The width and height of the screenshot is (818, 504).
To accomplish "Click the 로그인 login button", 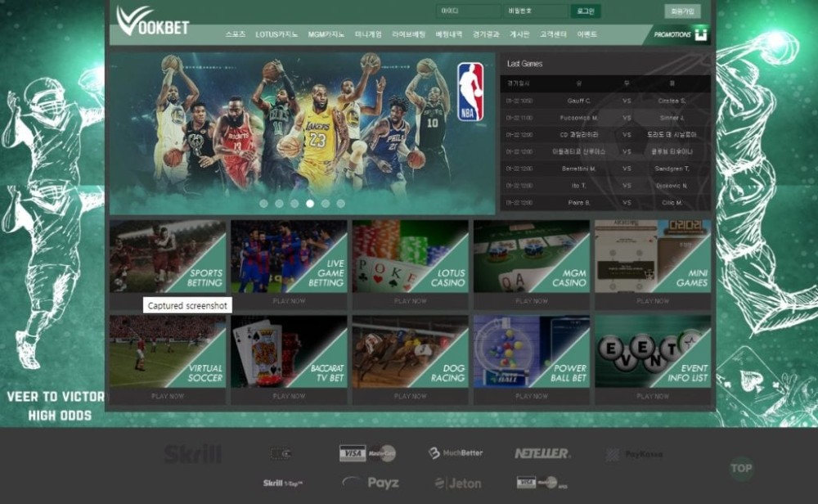I will (x=586, y=11).
